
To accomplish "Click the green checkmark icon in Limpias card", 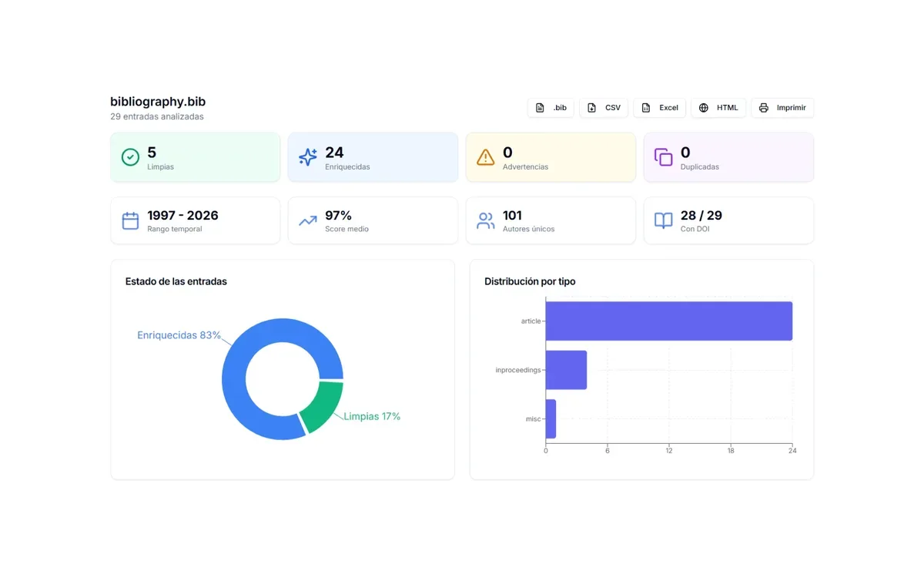I will (130, 157).
